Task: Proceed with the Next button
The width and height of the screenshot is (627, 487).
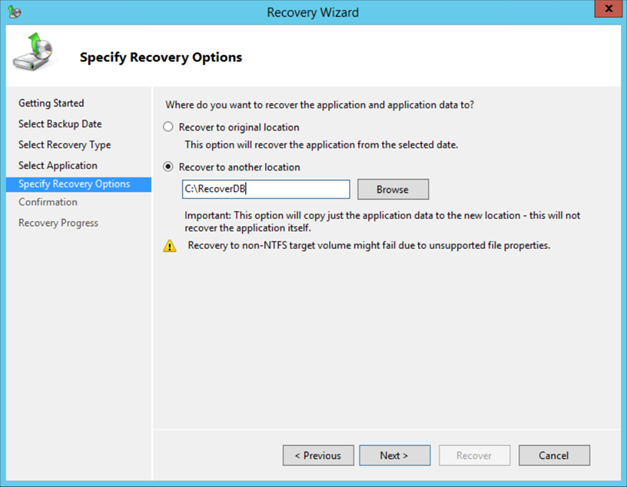Action: click(394, 455)
